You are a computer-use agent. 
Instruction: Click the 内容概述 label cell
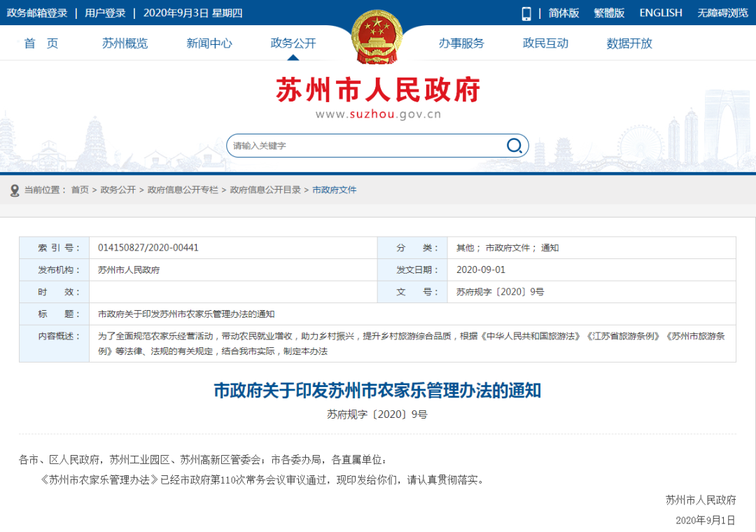coord(55,344)
